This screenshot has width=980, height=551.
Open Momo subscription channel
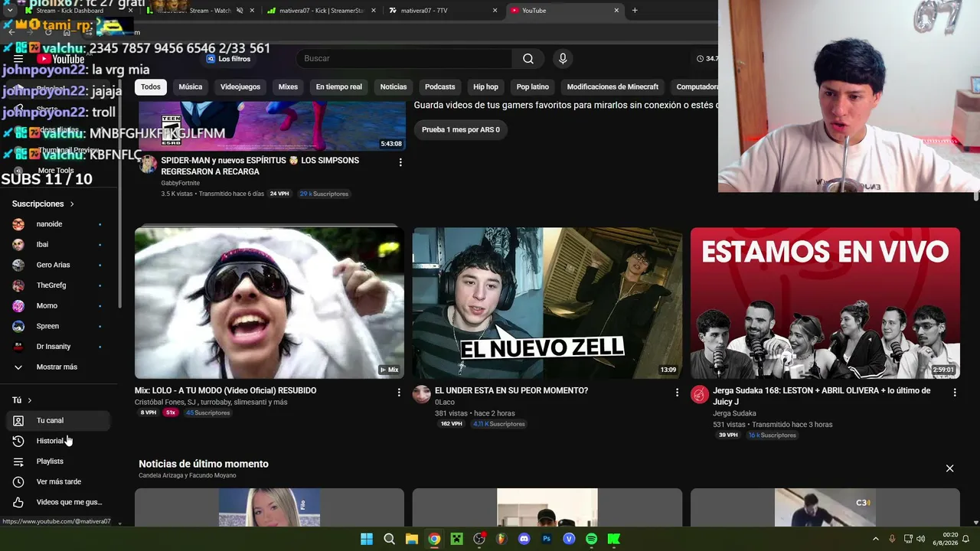click(x=58, y=306)
